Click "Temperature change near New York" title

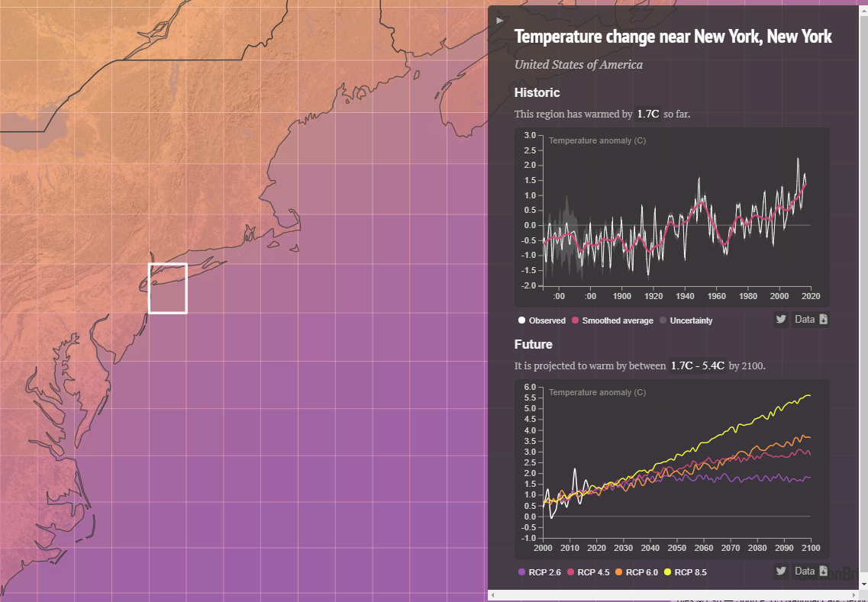coord(673,37)
